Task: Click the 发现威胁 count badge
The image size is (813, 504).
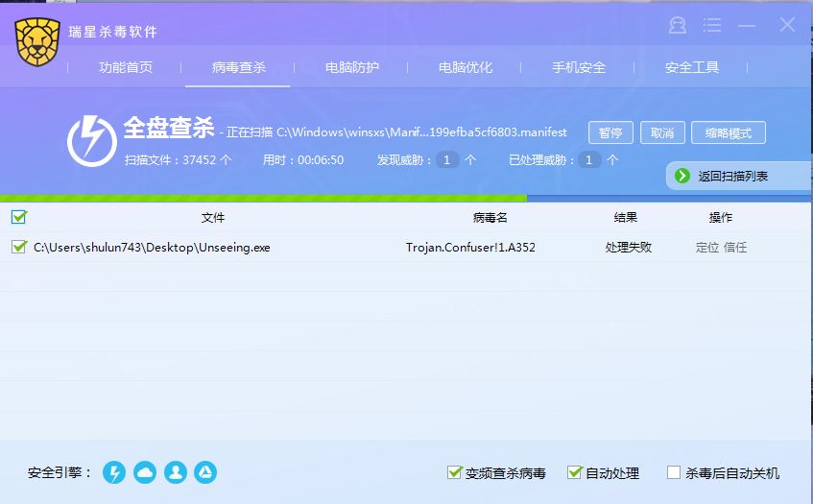Action: (447, 159)
